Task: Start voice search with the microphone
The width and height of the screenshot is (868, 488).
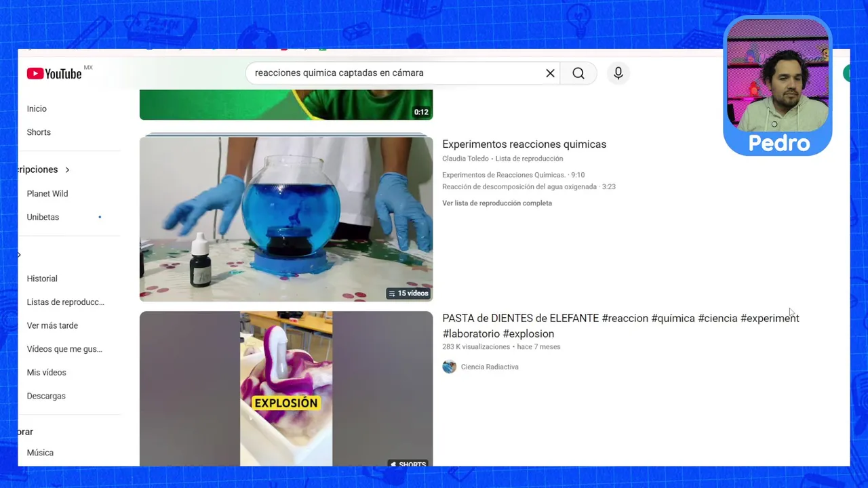Action: coord(618,73)
